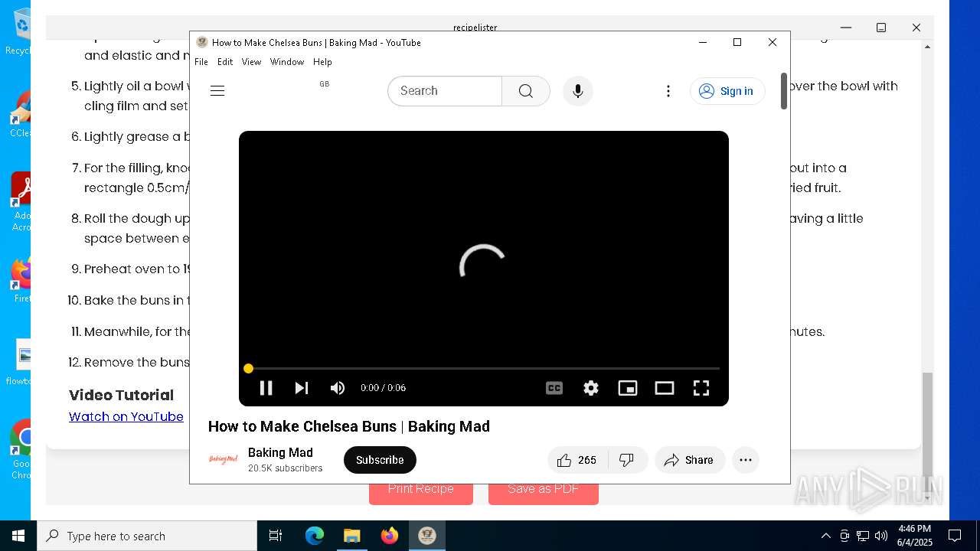Focus the YouTube search field
This screenshot has height=551, width=980.
pos(445,91)
